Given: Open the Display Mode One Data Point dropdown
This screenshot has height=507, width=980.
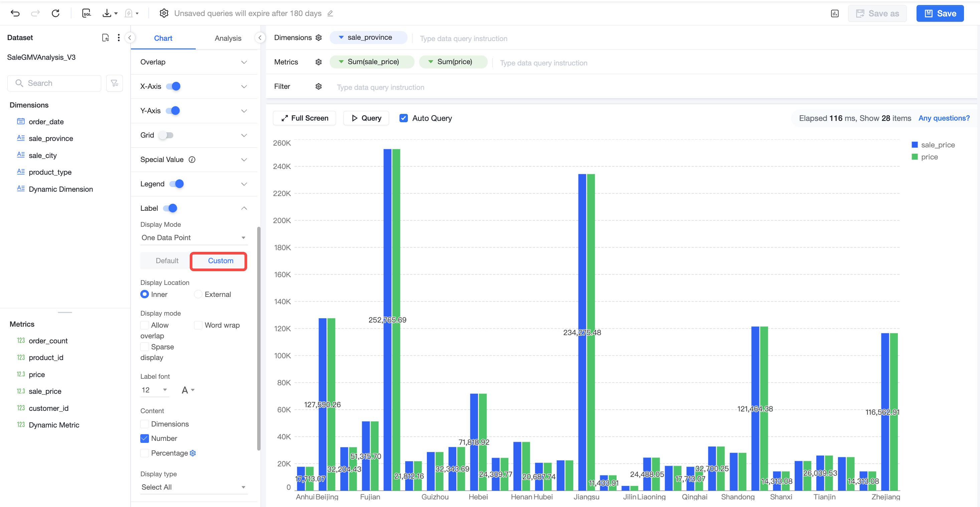Looking at the screenshot, I should (194, 238).
